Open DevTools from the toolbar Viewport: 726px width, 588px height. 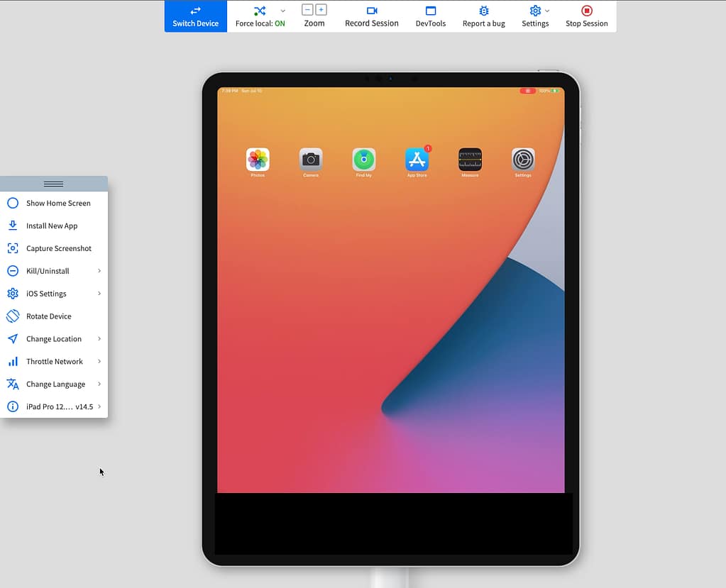(x=431, y=16)
